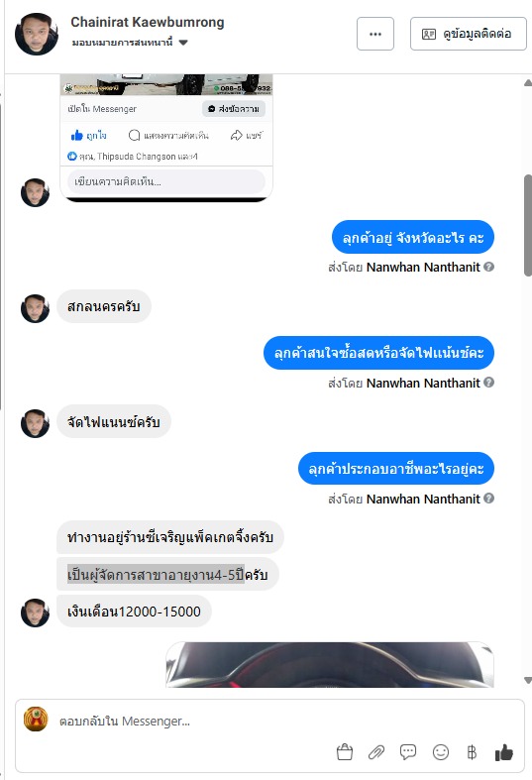Open the shopping bag icon in reply bar
532x780 pixels.
tap(345, 751)
